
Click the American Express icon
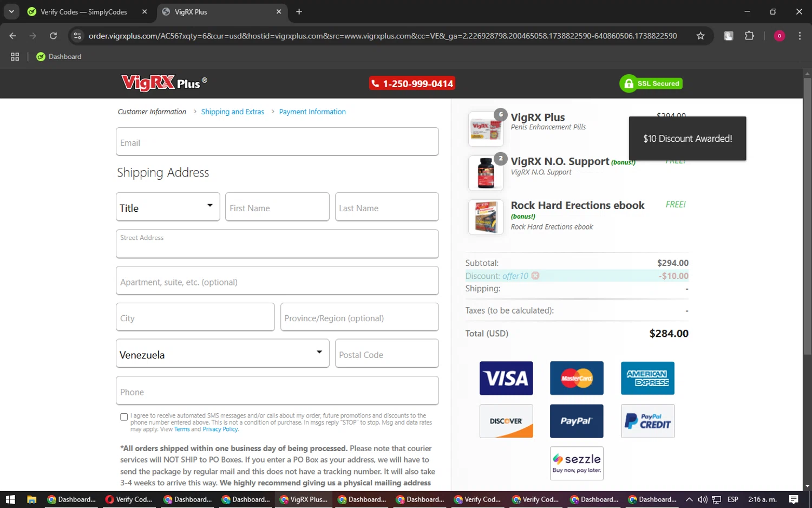pos(647,378)
